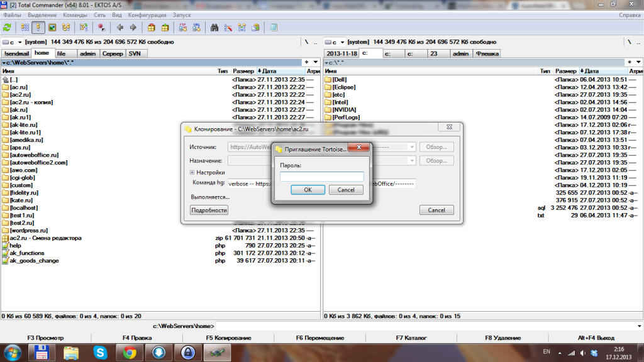Expand the Настройки section in clone dialog
Image resolution: width=644 pixels, height=362 pixels.
point(192,172)
